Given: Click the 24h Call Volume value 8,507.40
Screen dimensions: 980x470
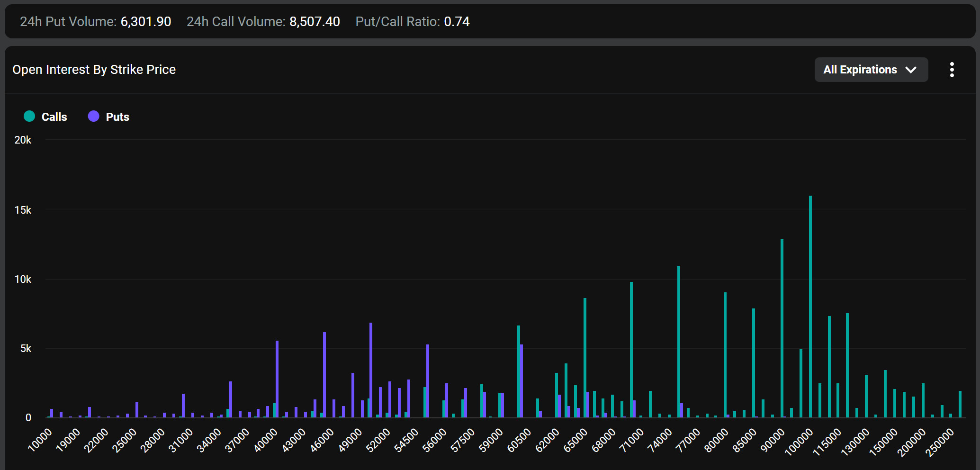Looking at the screenshot, I should [315, 22].
